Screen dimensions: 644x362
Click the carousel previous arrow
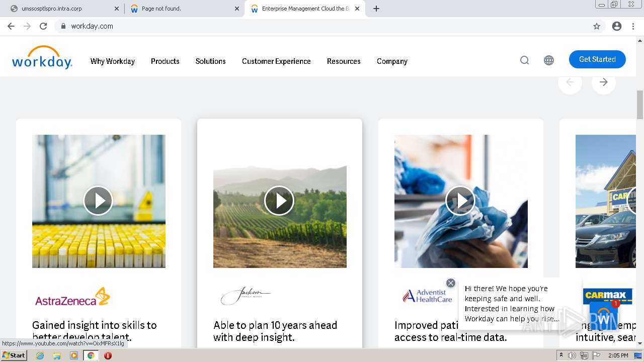click(x=570, y=82)
